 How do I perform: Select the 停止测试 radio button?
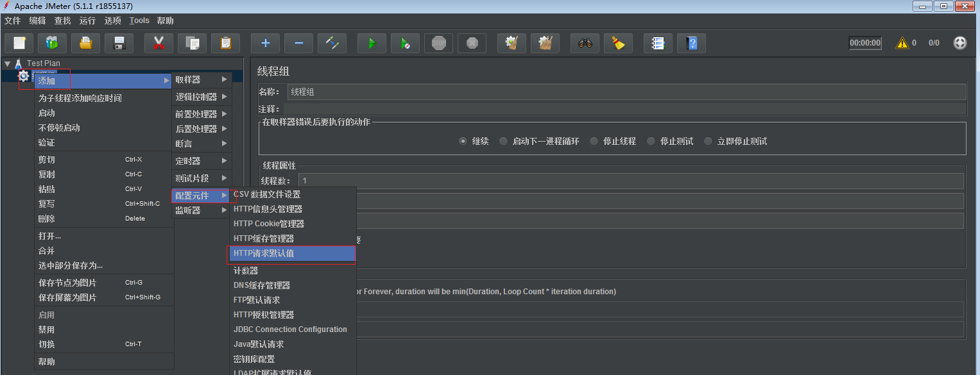click(651, 141)
